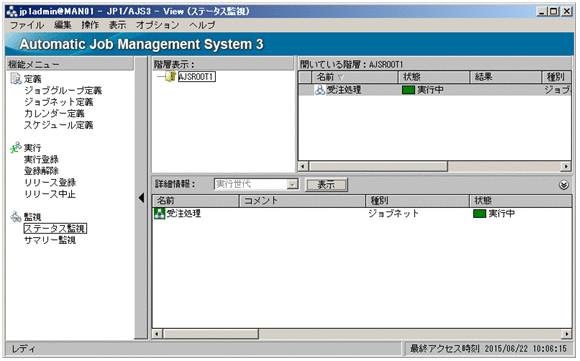Viewport: 580px width, 361px height.
Task: Click the 表示 button
Action: (x=326, y=185)
